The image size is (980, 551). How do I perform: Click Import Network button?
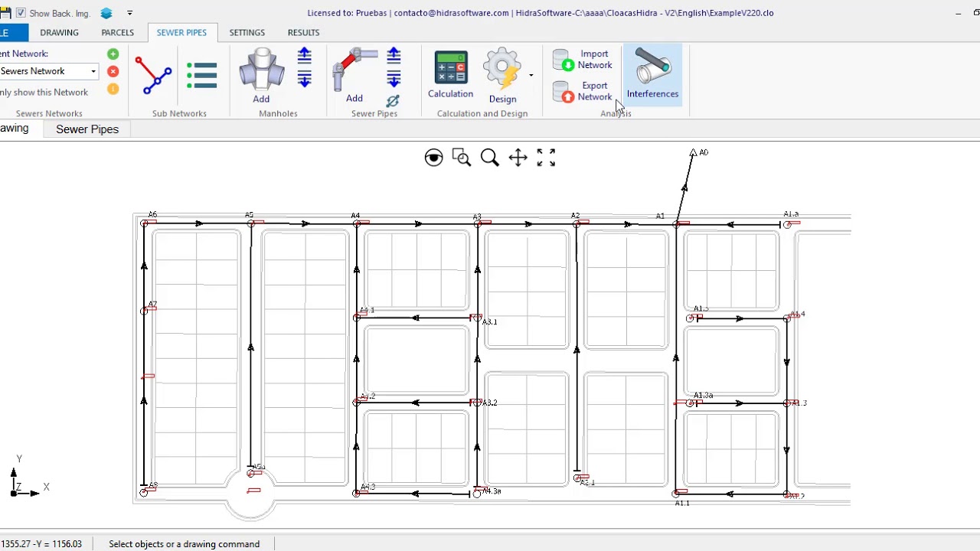point(583,60)
